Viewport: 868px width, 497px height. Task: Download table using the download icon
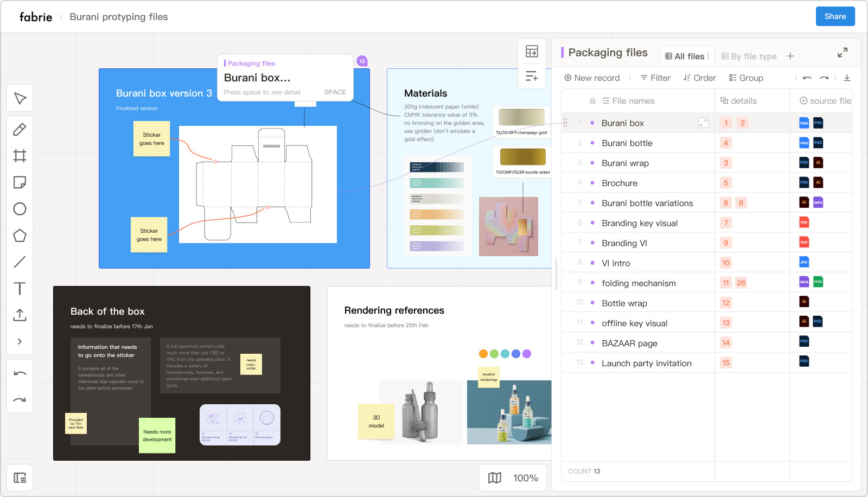pos(847,78)
